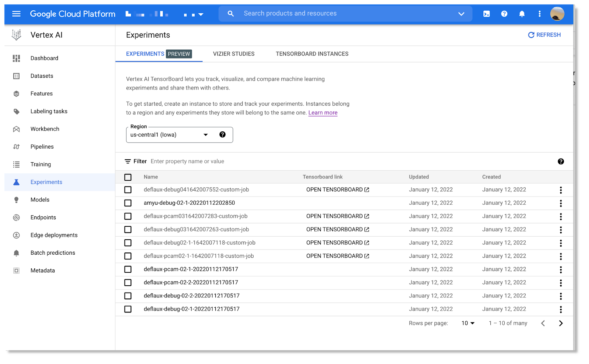Open notifications bell in top bar
Image resolution: width=589 pixels, height=364 pixels.
[522, 14]
